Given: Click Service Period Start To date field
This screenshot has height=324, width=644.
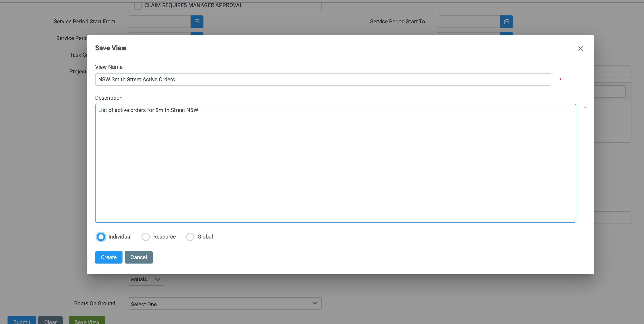Looking at the screenshot, I should pos(469,22).
